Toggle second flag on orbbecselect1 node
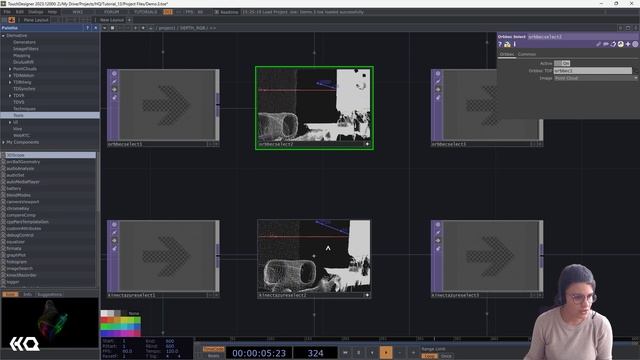Screen dimensions: 640x360 pyautogui.click(x=114, y=82)
